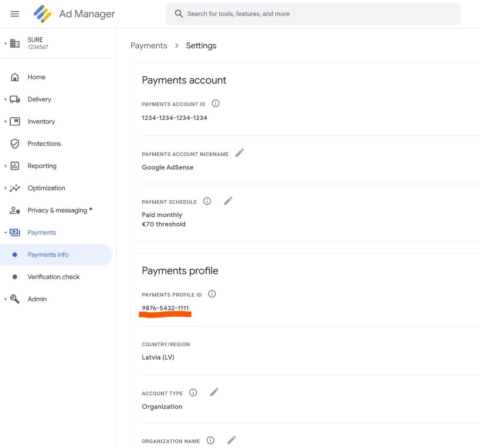
Task: Expand the Delivery menu section
Action: (6, 99)
